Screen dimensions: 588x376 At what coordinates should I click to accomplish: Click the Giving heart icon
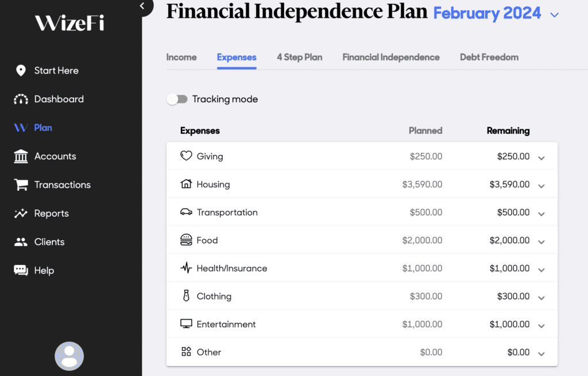(186, 156)
